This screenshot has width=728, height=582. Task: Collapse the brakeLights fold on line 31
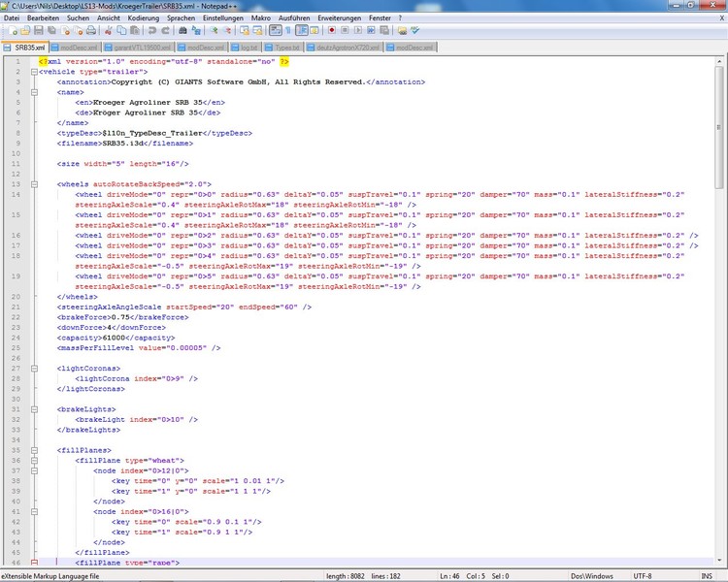point(34,409)
